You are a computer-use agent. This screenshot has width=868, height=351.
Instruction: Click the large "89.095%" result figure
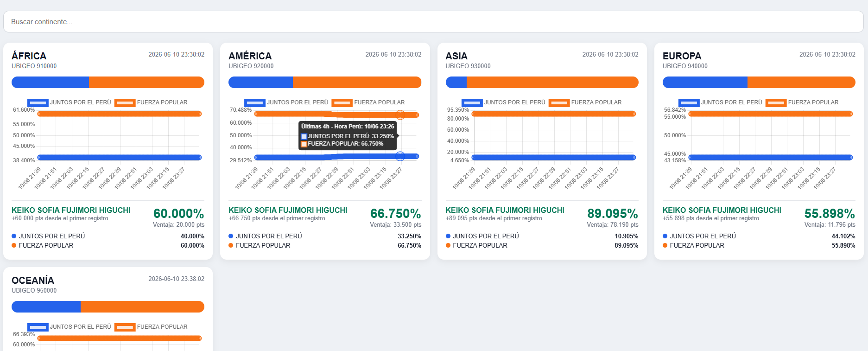613,214
